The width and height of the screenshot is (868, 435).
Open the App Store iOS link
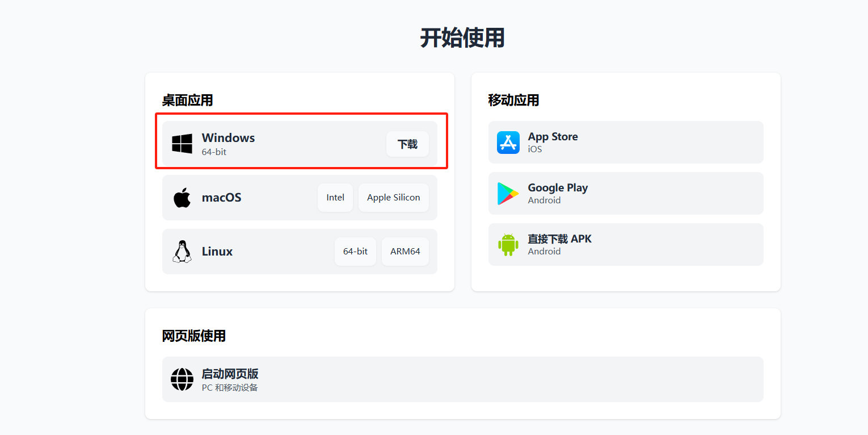coord(626,142)
